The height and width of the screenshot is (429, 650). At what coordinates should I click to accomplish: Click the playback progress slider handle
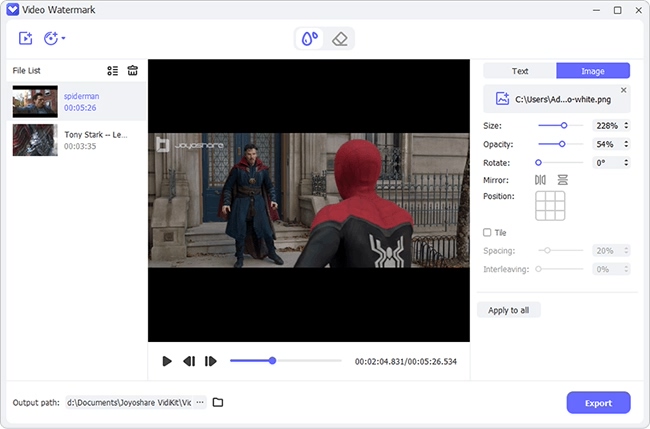click(272, 361)
